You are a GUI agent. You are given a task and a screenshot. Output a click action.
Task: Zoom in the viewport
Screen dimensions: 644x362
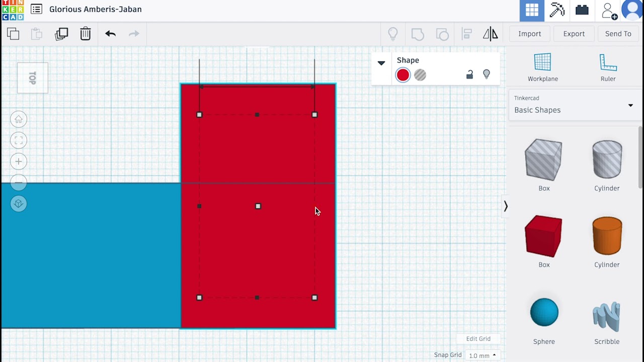tap(19, 161)
